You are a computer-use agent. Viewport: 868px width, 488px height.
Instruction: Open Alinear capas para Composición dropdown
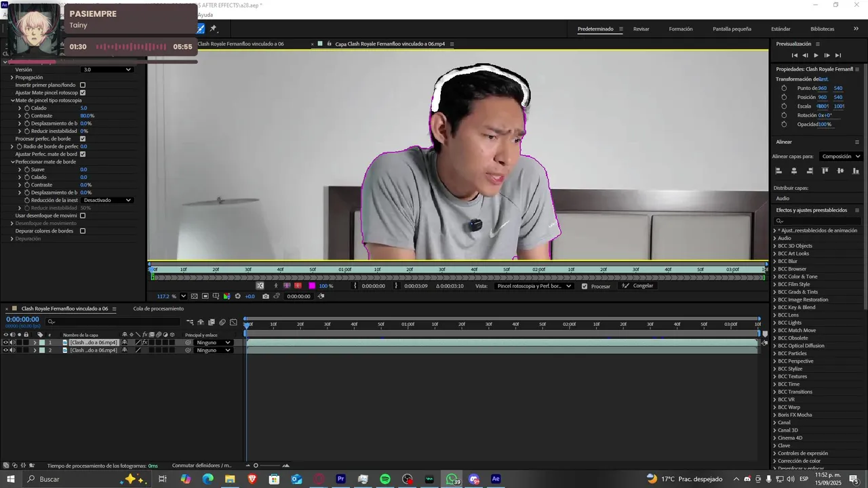point(841,157)
